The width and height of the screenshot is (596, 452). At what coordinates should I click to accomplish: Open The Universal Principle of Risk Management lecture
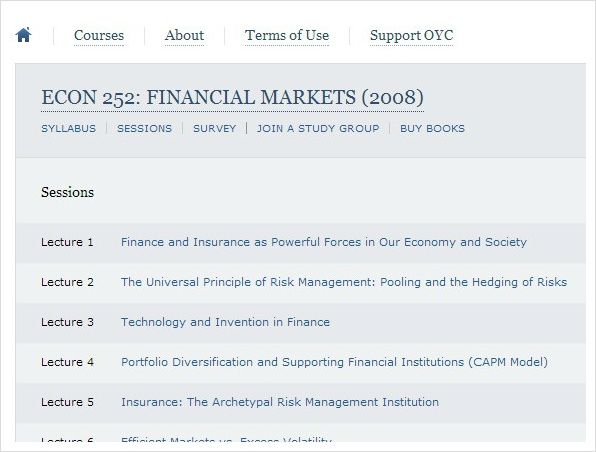pos(344,282)
